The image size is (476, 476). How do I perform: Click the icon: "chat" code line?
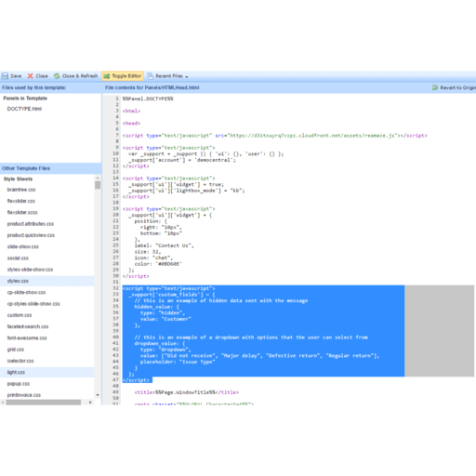click(x=153, y=258)
